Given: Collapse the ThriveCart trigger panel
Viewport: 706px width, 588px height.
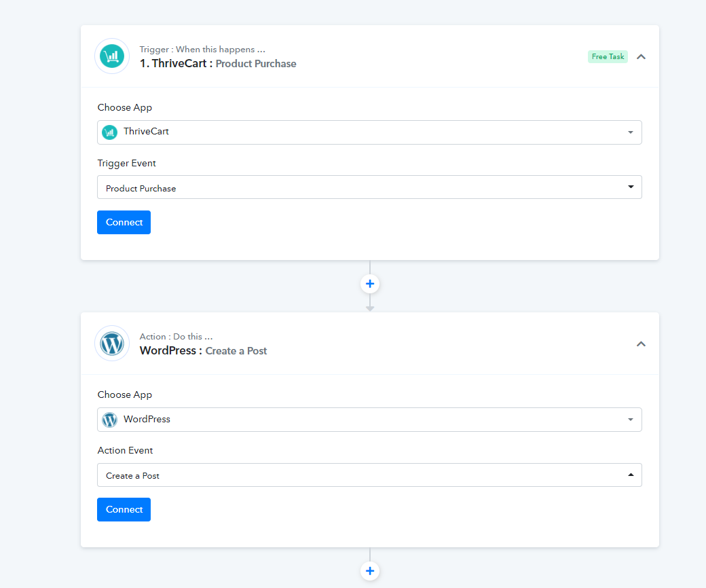Looking at the screenshot, I should [x=641, y=57].
